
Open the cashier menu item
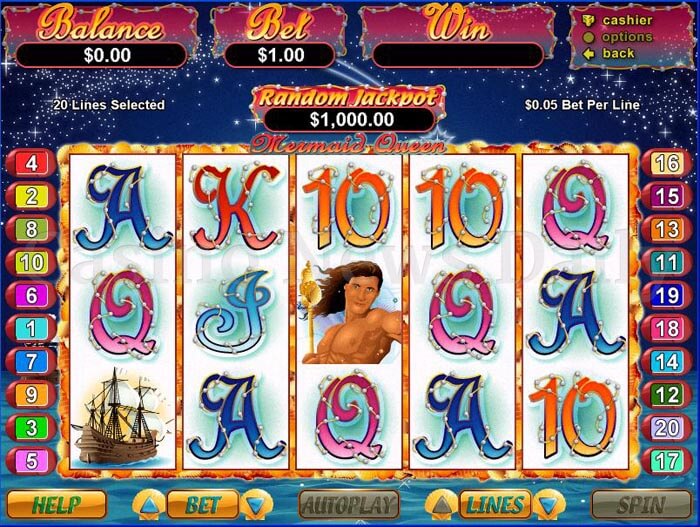(x=618, y=20)
